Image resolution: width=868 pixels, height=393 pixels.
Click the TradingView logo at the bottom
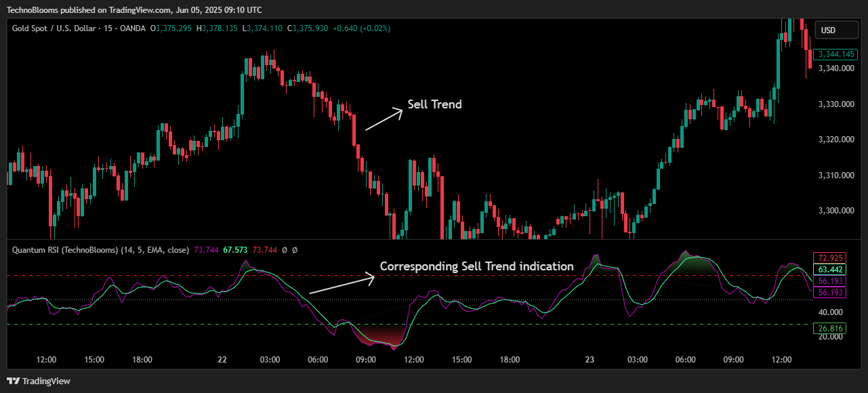coord(38,381)
